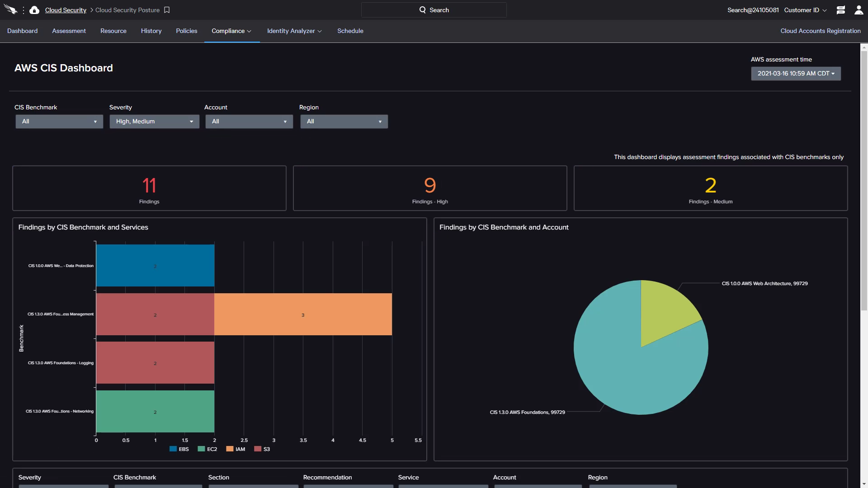
Task: Open the History tab
Action: [151, 31]
